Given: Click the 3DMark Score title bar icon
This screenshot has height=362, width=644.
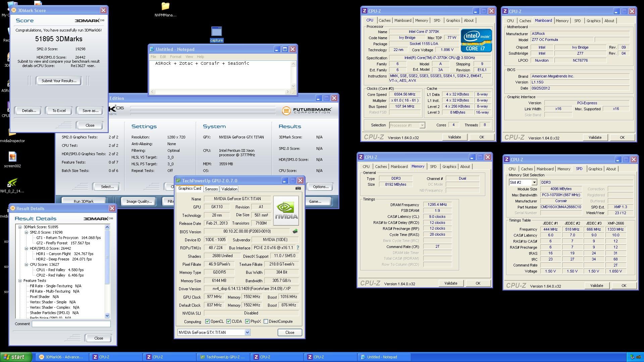Looking at the screenshot, I should click(14, 10).
